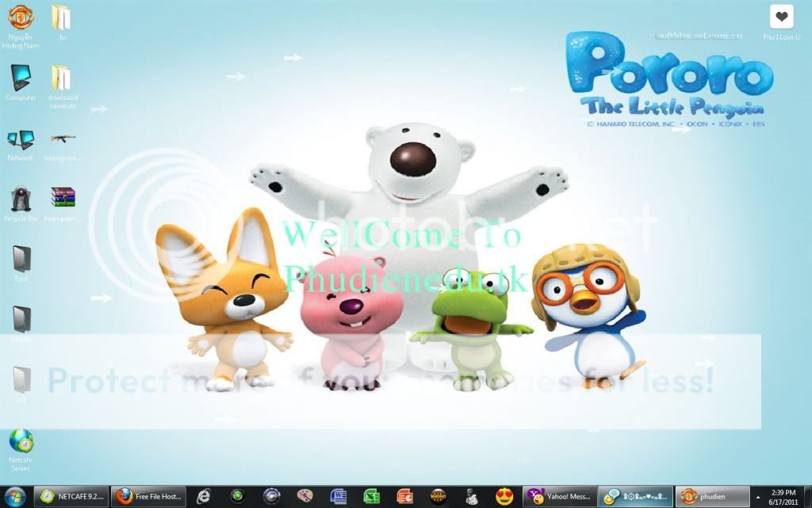
Task: Launch Internet Explorer from the taskbar
Action: (x=204, y=497)
